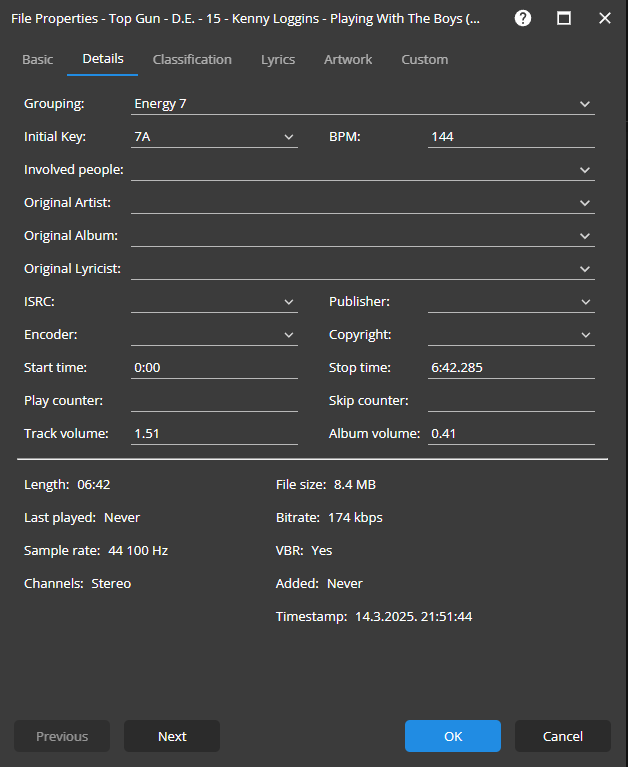Image resolution: width=628 pixels, height=767 pixels.
Task: Click the help question mark icon
Action: pos(523,18)
